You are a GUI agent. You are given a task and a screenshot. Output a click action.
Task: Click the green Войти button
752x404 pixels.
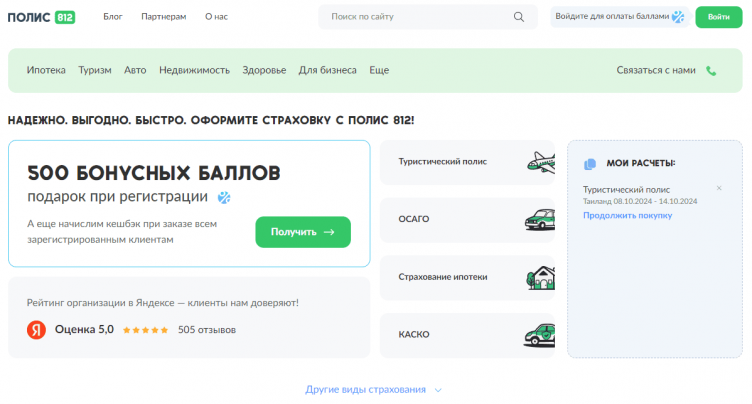718,17
